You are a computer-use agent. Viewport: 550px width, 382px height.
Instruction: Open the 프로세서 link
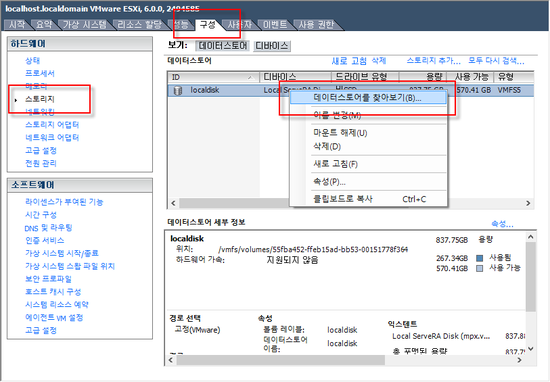(x=40, y=73)
